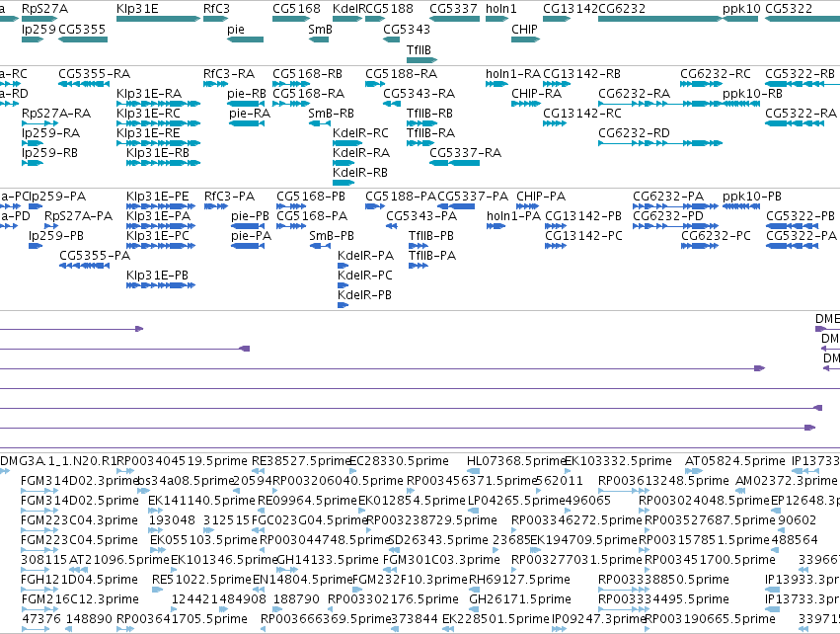This screenshot has height=634, width=840.
Task: Click the RpS27A gene name
Action: (45, 9)
